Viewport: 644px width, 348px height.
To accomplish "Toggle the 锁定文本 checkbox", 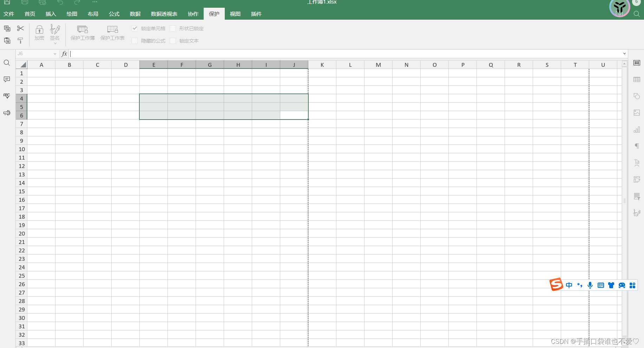I will click(173, 41).
